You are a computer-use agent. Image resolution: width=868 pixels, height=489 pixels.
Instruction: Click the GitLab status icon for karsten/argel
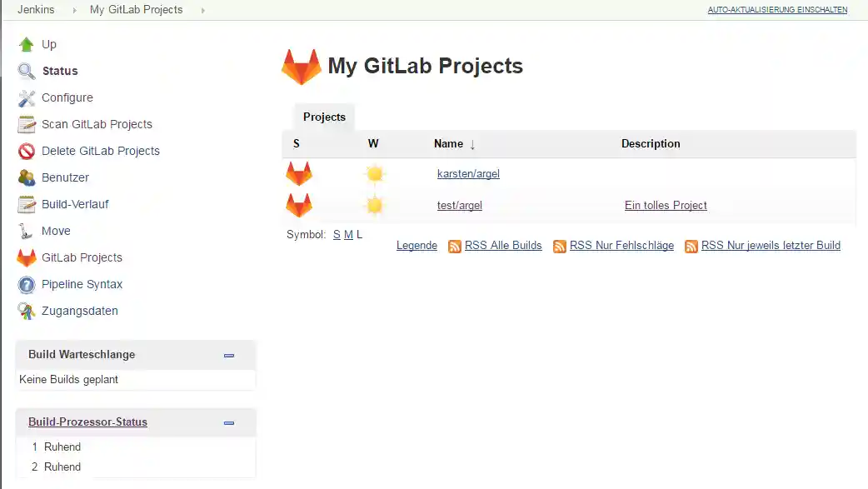[x=299, y=174]
